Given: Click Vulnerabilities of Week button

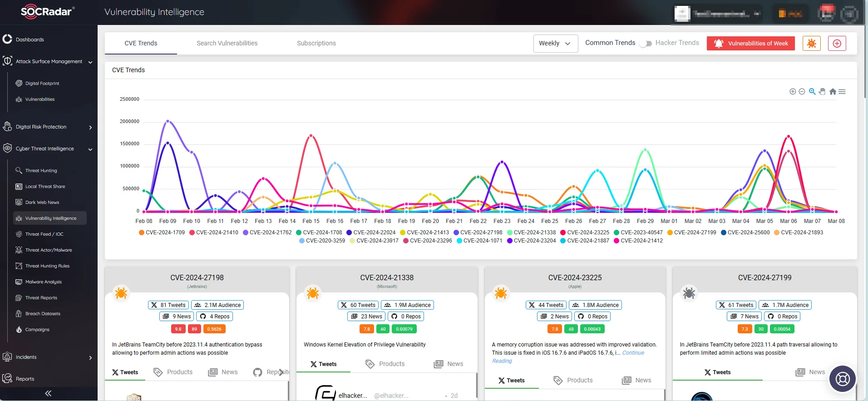Looking at the screenshot, I should [x=751, y=44].
